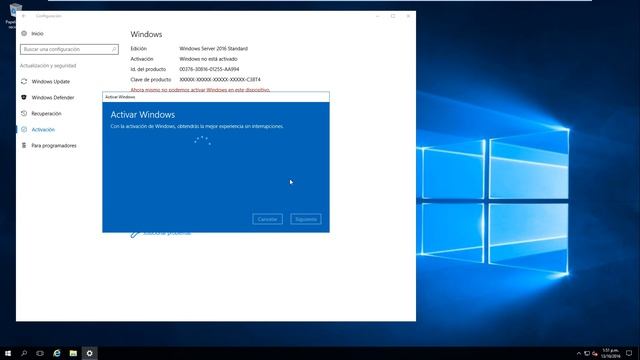Click the 'Buscar una configuración' search field

[69, 49]
